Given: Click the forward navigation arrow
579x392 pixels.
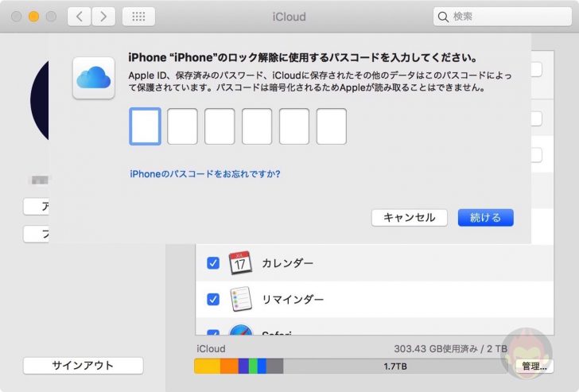Looking at the screenshot, I should [x=103, y=17].
